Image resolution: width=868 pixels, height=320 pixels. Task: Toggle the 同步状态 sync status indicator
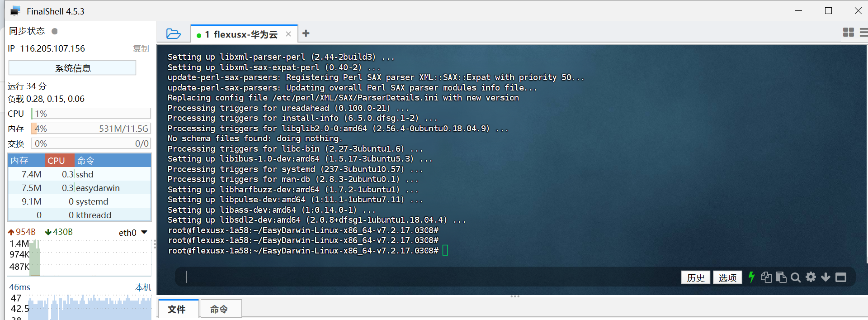55,31
